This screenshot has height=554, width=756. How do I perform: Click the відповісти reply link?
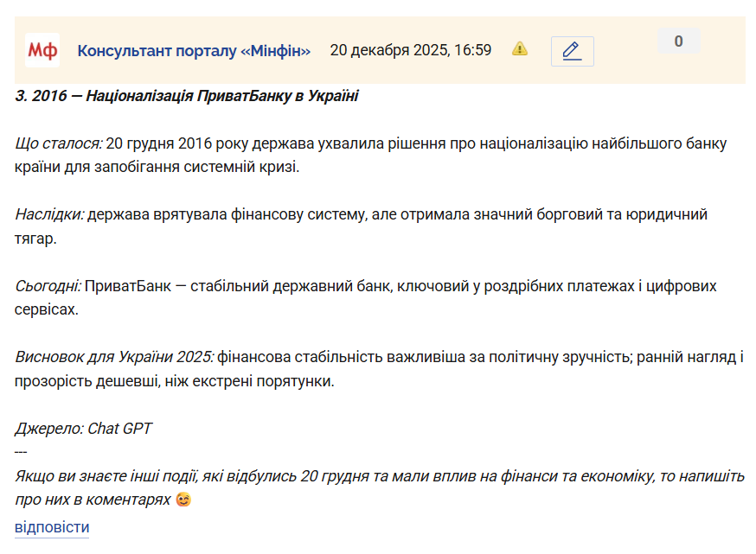pyautogui.click(x=52, y=527)
